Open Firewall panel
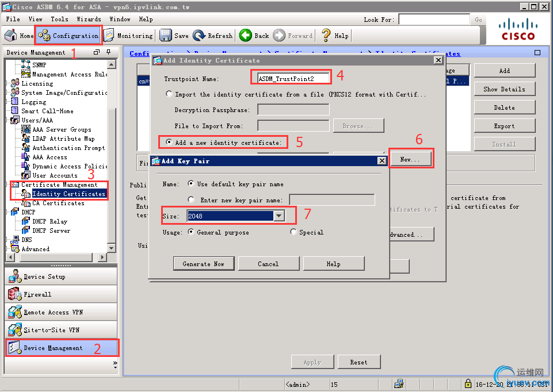Viewport: 553px width, 392px height. pos(60,294)
